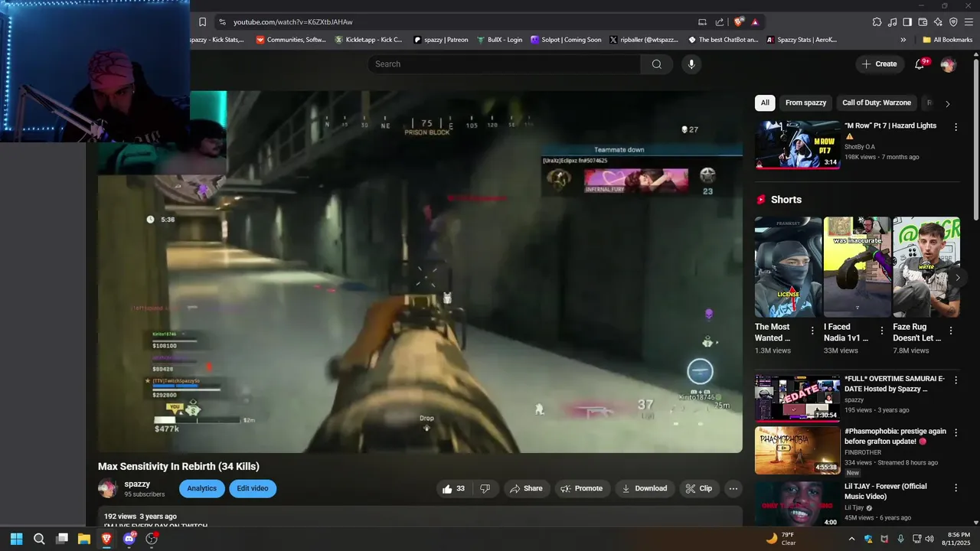The image size is (980, 551).
Task: Open the browser extensions puzzle icon
Action: (877, 22)
